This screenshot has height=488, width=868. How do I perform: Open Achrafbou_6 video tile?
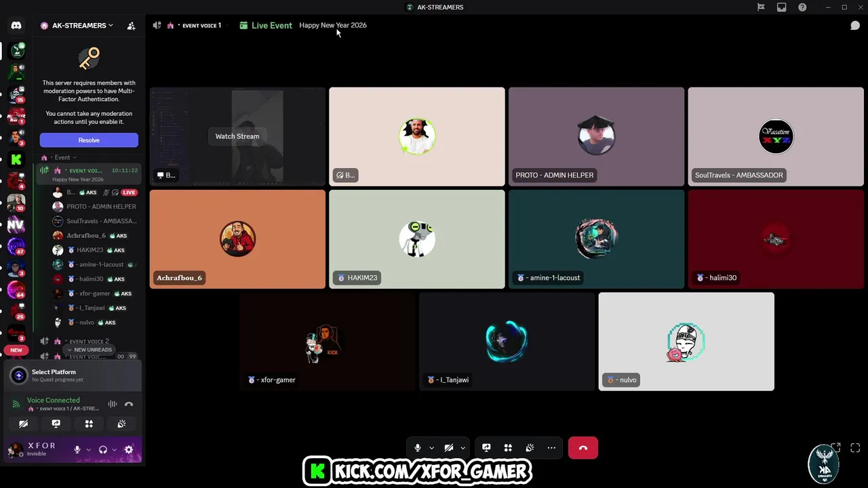click(237, 239)
